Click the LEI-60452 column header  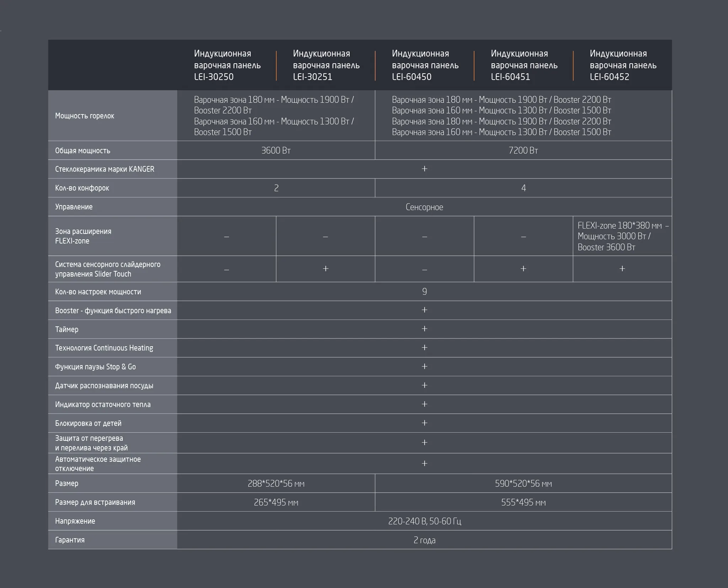coord(623,65)
